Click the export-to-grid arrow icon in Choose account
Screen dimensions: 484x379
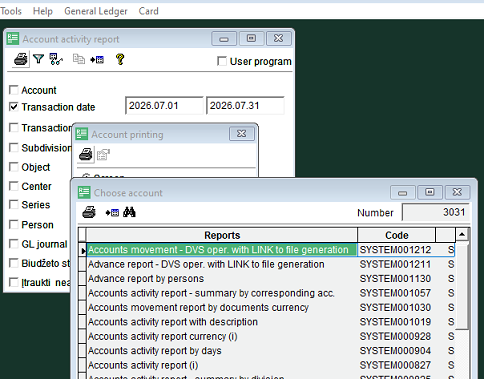(x=112, y=212)
